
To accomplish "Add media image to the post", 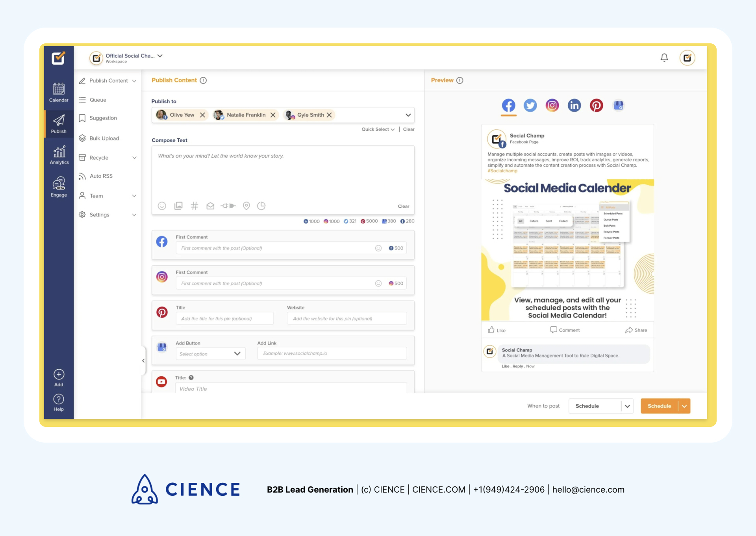I will pyautogui.click(x=178, y=206).
